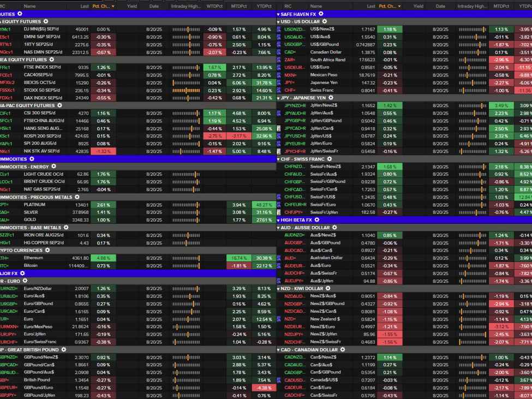This screenshot has height=399, width=532.
Task: Select LIGHT CRUDE OC/d row name
Action: coord(44,174)
